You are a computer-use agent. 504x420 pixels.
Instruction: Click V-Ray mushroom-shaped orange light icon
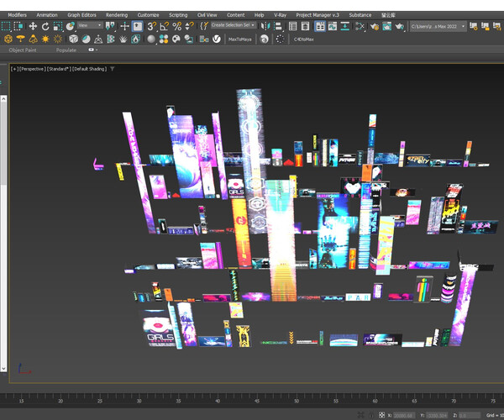tap(20, 39)
